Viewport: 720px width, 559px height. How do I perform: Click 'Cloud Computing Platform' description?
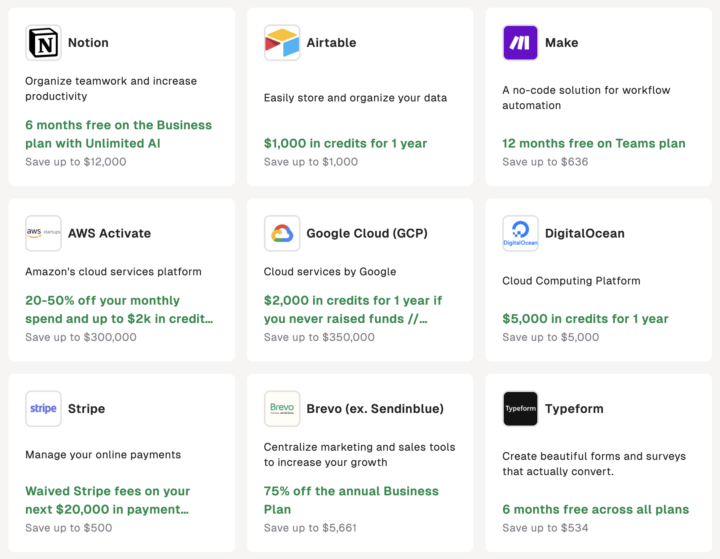pyautogui.click(x=571, y=281)
